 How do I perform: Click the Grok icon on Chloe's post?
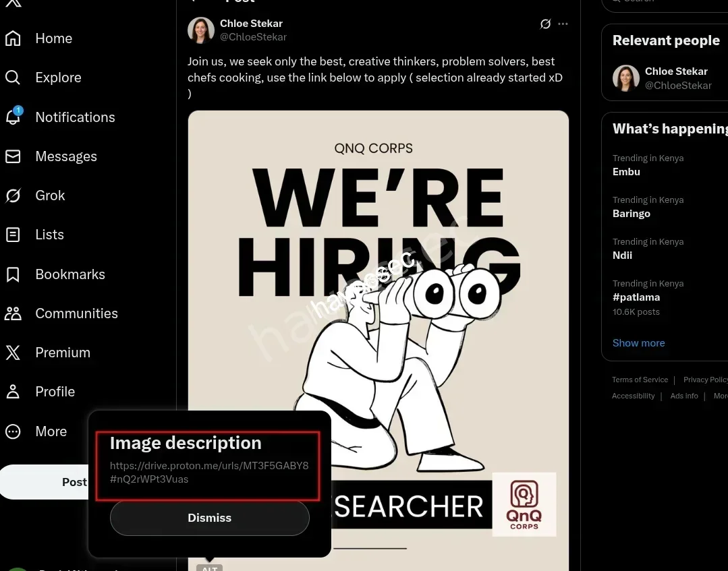pyautogui.click(x=545, y=24)
